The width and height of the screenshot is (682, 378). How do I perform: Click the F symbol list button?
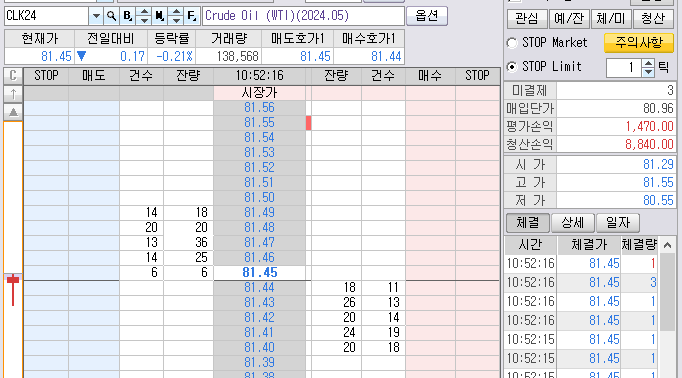click(x=192, y=16)
